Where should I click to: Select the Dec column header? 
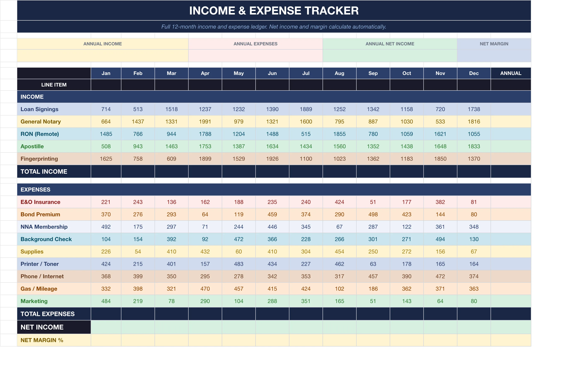[474, 73]
